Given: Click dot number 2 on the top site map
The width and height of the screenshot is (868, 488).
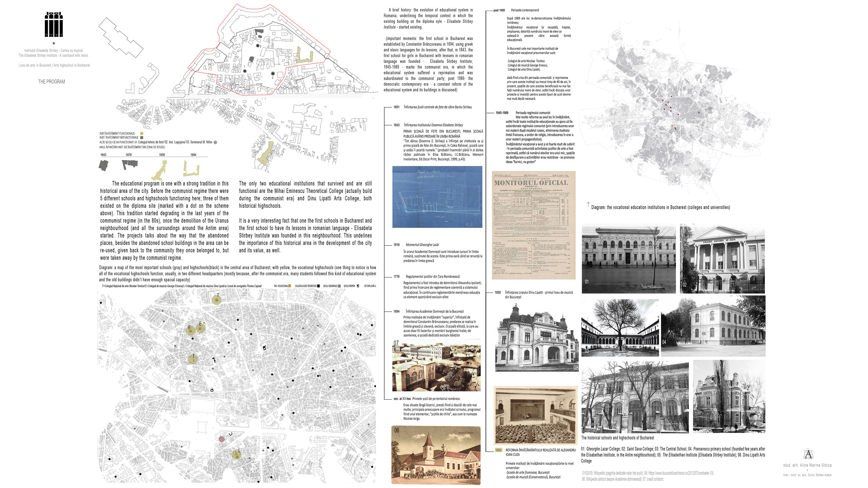Looking at the screenshot, I should tap(258, 46).
